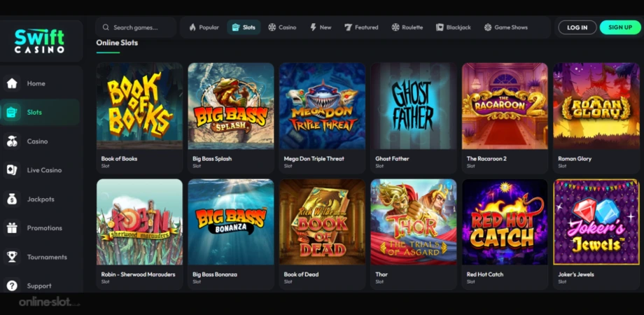644x315 pixels.
Task: Click 'Mega Don Triple Threat' title text
Action: click(x=314, y=158)
